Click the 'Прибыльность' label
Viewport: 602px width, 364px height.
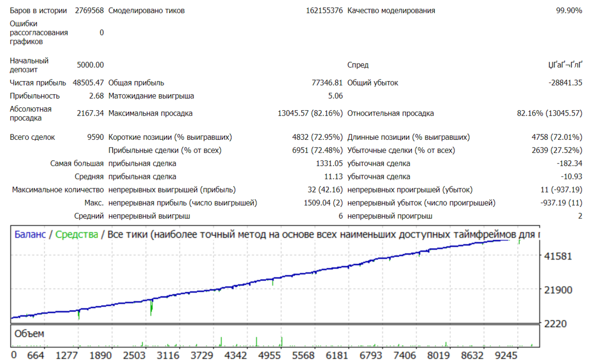(35, 96)
